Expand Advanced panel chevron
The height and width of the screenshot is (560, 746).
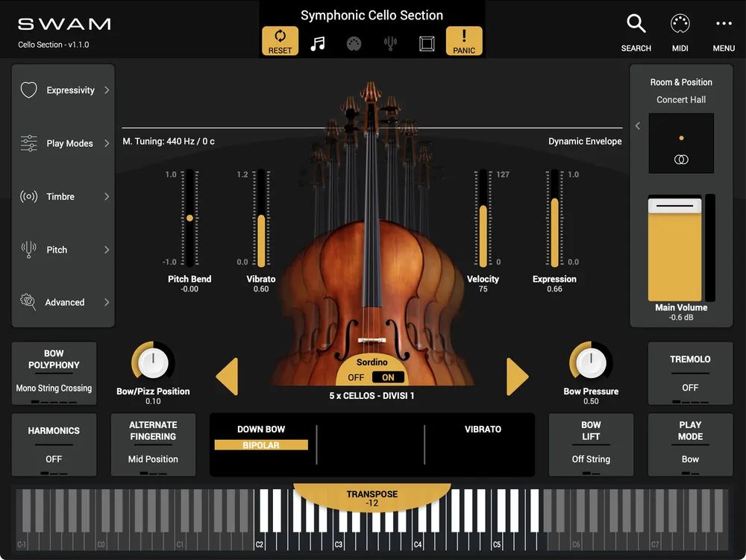pos(107,302)
